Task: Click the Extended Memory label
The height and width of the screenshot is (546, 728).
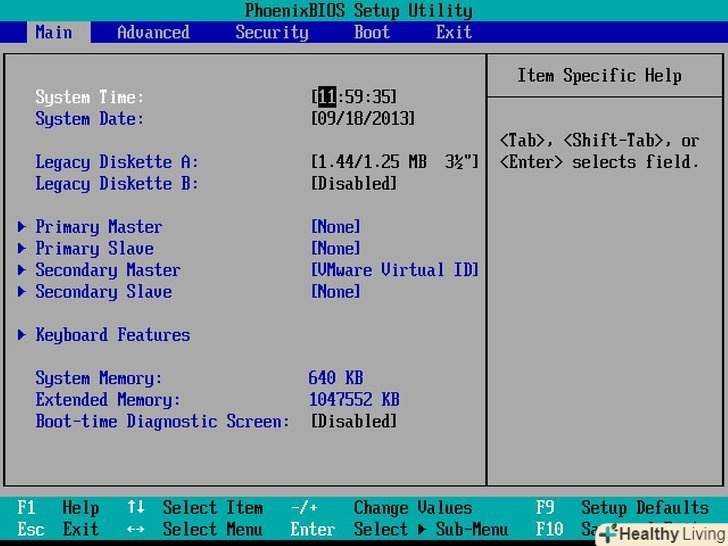Action: (108, 400)
